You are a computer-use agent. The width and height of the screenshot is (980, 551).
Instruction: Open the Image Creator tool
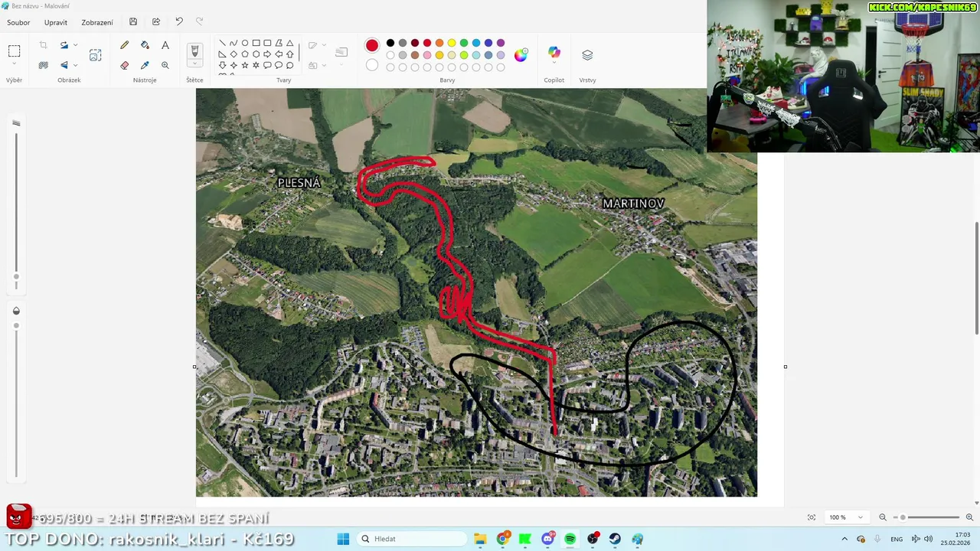[95, 55]
